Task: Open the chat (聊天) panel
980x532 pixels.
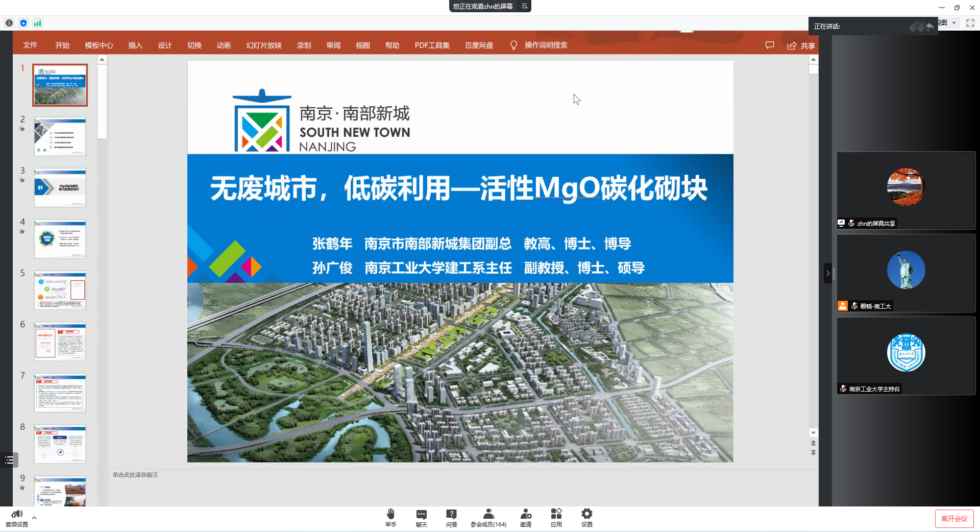Action: [421, 514]
